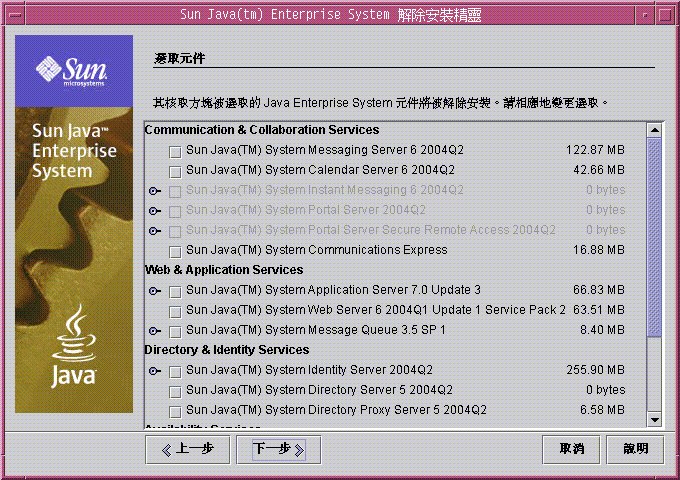
Task: Select the Communications Express checkbox
Action: tap(175, 251)
